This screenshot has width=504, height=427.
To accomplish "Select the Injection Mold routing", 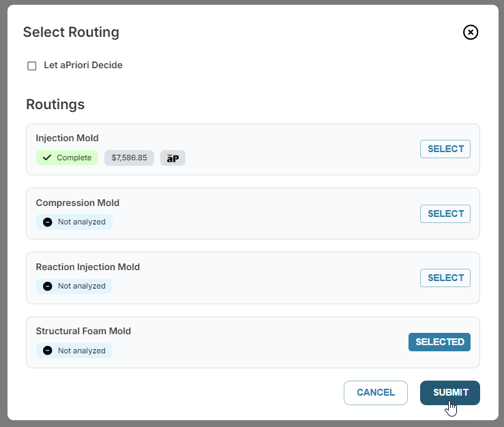I will click(445, 149).
